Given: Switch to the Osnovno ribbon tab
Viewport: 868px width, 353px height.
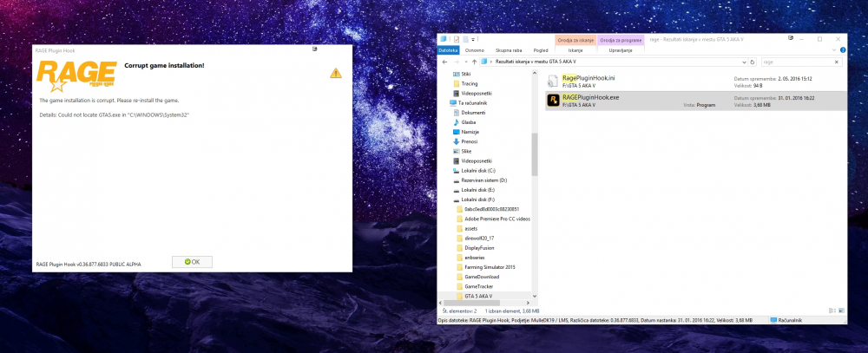Looking at the screenshot, I should [475, 49].
